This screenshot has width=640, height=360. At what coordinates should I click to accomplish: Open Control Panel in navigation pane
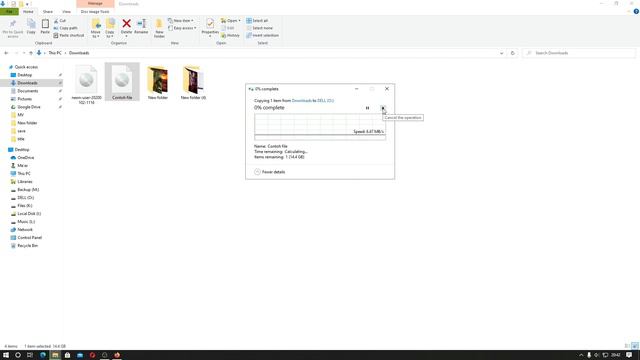[x=29, y=238]
